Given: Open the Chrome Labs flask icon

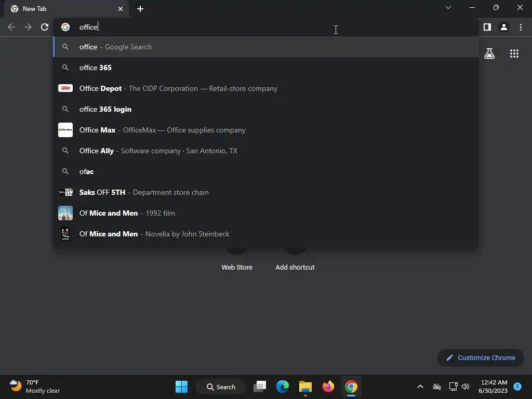Looking at the screenshot, I should click(489, 54).
